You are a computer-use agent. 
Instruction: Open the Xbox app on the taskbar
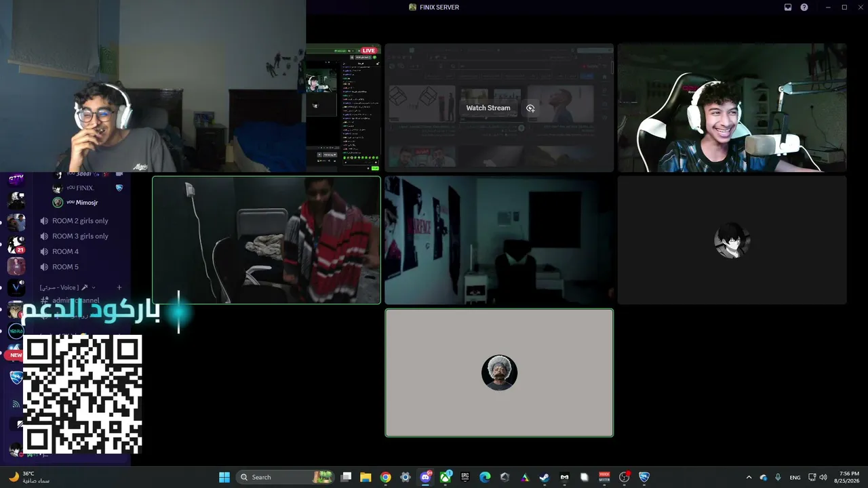[x=446, y=477]
